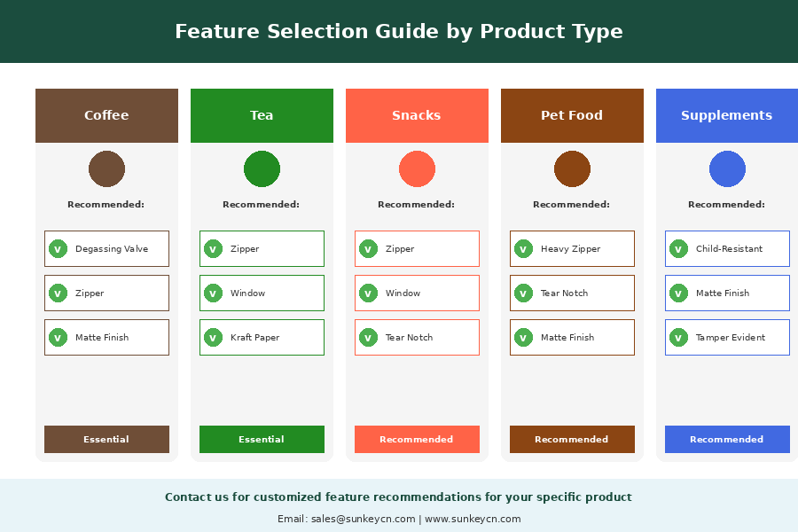Viewport: 798px width, 532px height.
Task: Click the checkmark icon next to Kraft Paper
Action: point(213,338)
